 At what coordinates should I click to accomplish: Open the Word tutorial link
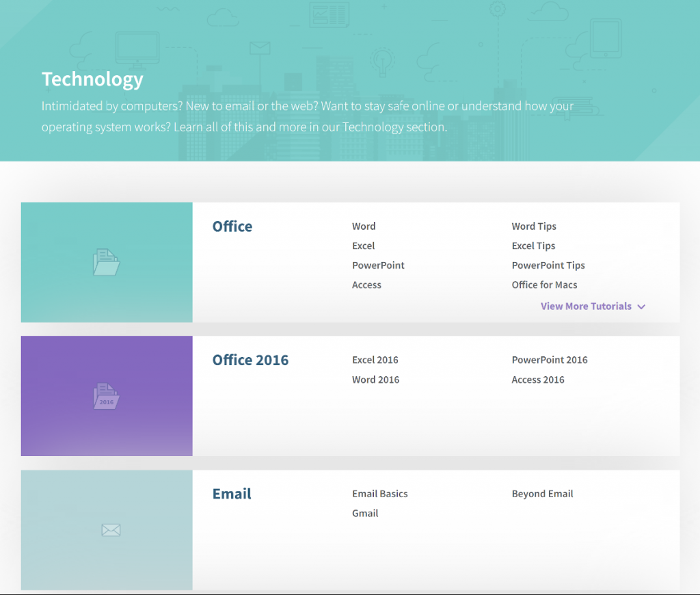point(364,226)
